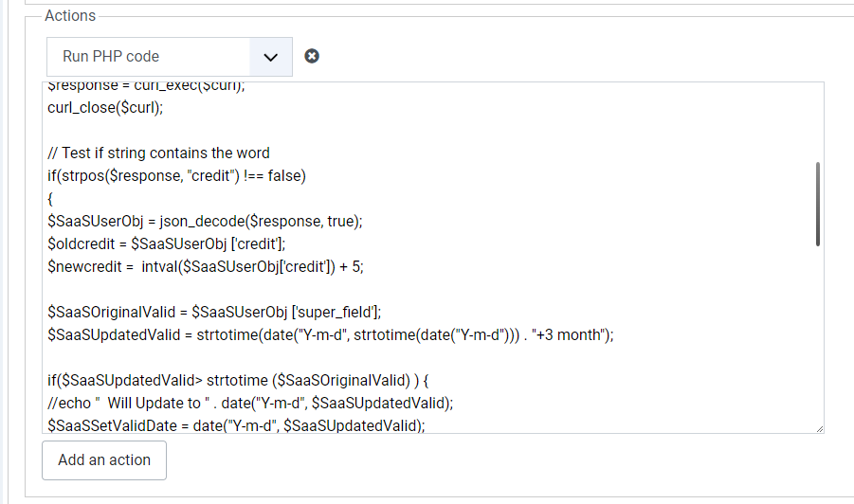Place cursor on the '+3 month' strtotime line

[x=330, y=334]
